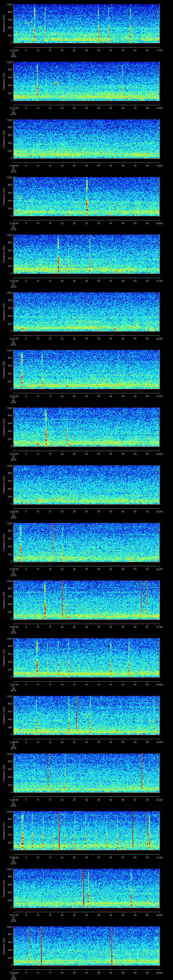
Task: Click the 2:28:00 start time label
Action: coord(14,742)
